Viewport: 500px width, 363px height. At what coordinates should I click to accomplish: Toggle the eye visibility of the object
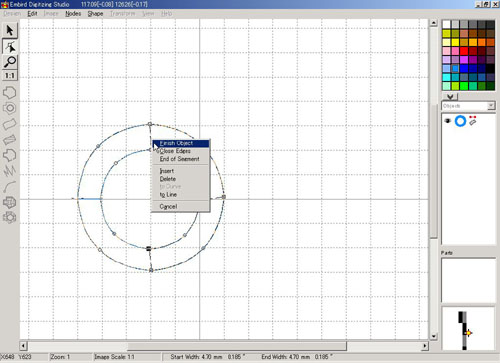[x=448, y=121]
